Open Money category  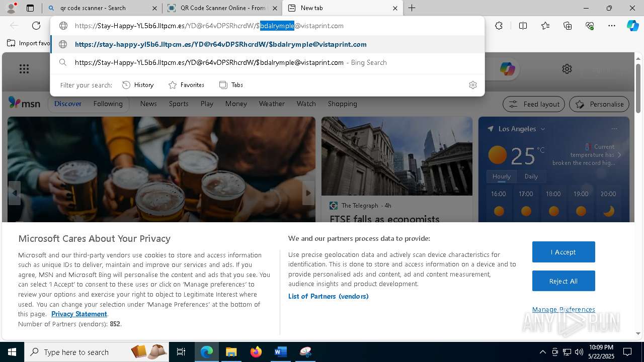tap(236, 104)
